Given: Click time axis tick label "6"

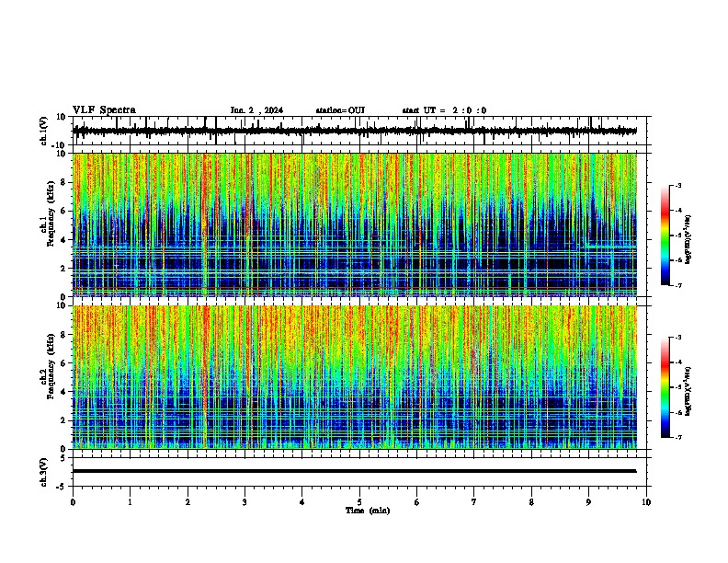Looking at the screenshot, I should tap(417, 502).
